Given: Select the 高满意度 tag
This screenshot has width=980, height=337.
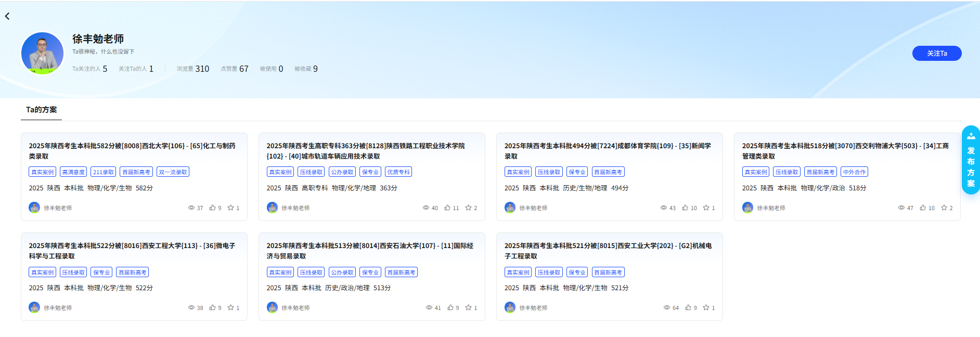Looking at the screenshot, I should [x=73, y=172].
